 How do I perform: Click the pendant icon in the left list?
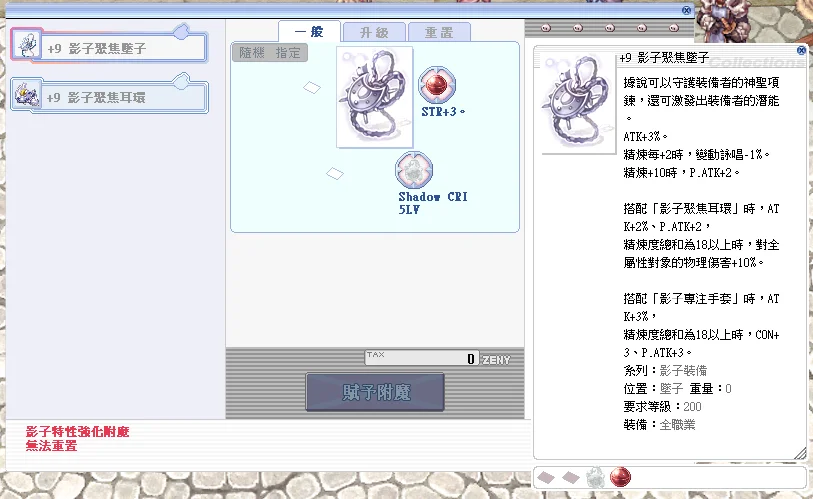[x=27, y=45]
